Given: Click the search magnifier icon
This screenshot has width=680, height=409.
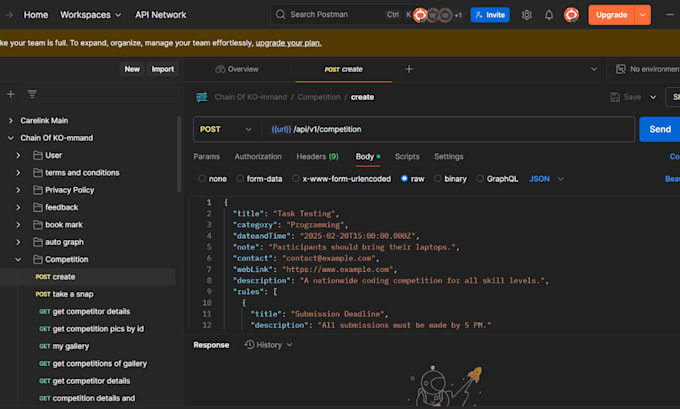Looking at the screenshot, I should pos(281,14).
